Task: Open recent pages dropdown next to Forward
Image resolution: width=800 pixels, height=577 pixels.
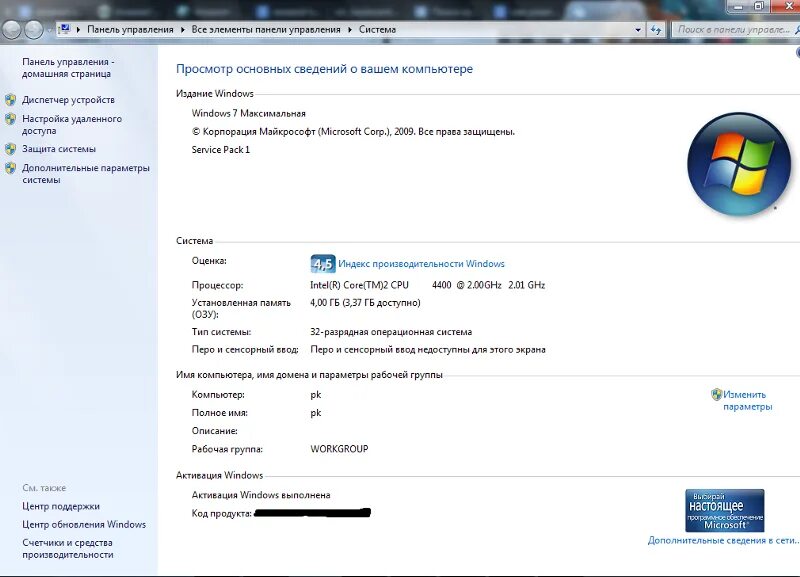Action: coord(49,30)
